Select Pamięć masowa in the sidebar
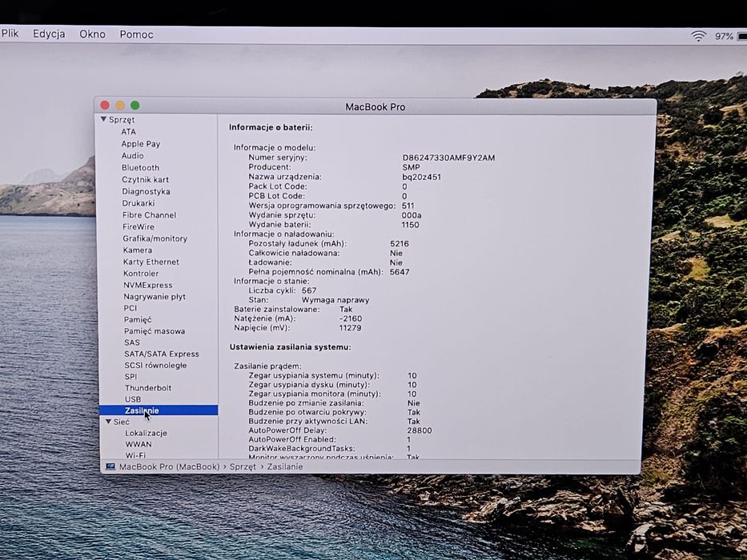The height and width of the screenshot is (560, 747). [155, 331]
